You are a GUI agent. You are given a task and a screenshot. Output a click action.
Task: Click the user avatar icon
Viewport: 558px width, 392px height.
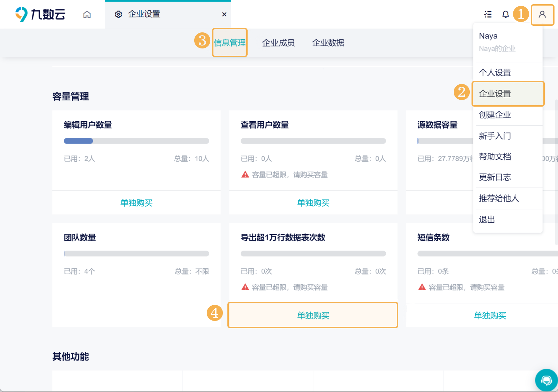point(542,14)
